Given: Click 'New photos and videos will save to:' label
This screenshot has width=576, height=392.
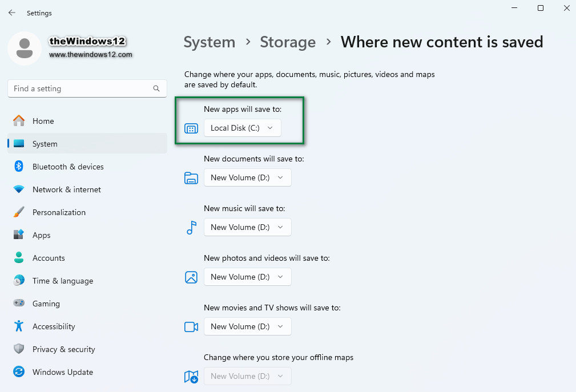Looking at the screenshot, I should tap(267, 258).
